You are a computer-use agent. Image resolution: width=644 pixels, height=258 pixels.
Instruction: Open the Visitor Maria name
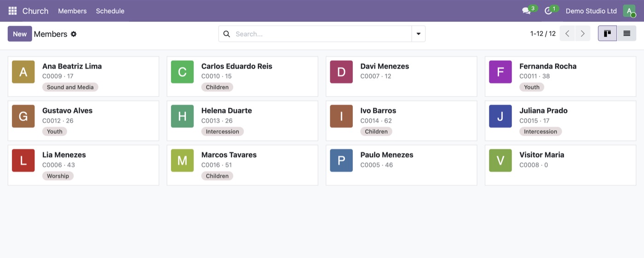(542, 155)
